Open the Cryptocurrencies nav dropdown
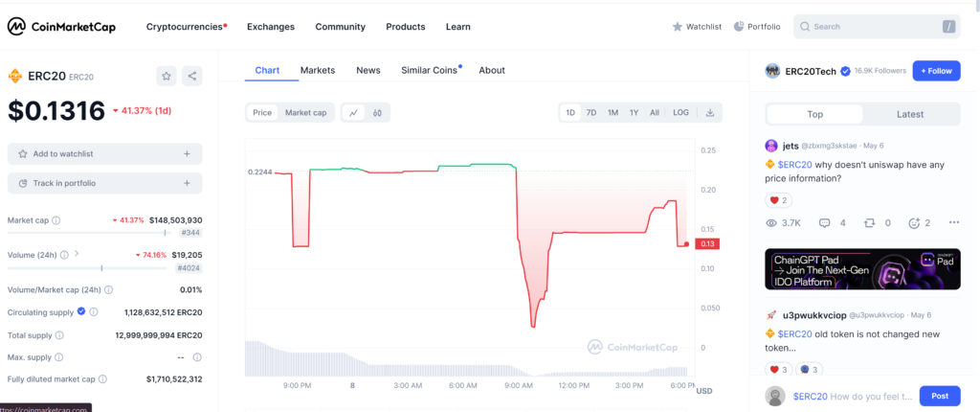Image resolution: width=980 pixels, height=412 pixels. click(186, 27)
